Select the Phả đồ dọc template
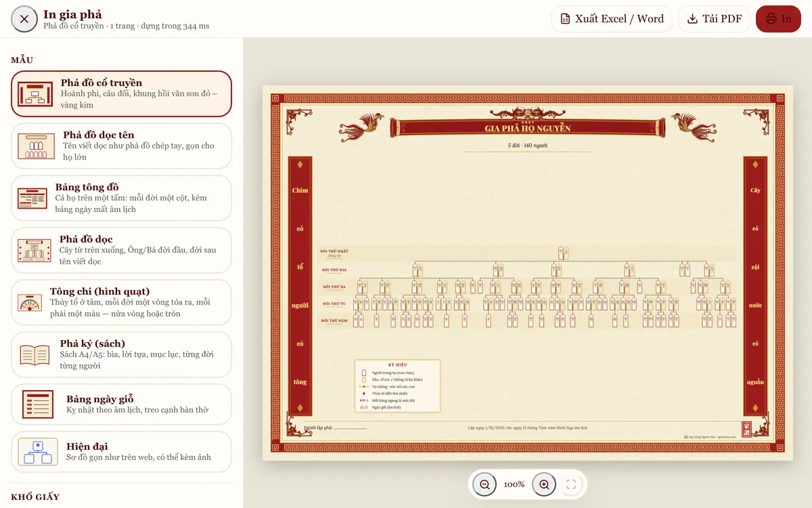This screenshot has height=508, width=812. click(121, 250)
